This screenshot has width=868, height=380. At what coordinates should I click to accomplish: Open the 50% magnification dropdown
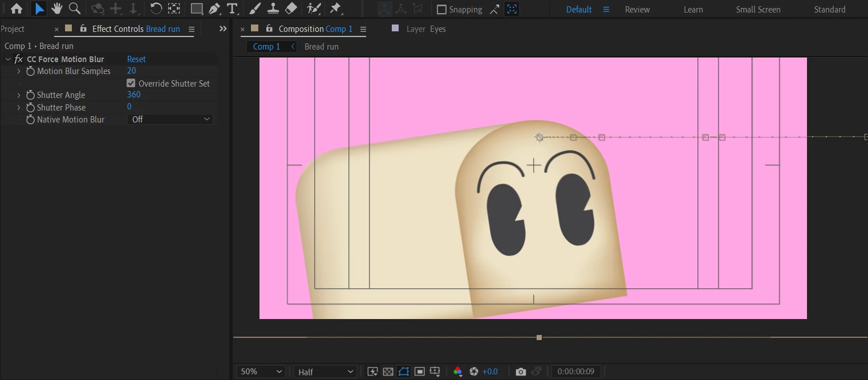[x=261, y=371]
